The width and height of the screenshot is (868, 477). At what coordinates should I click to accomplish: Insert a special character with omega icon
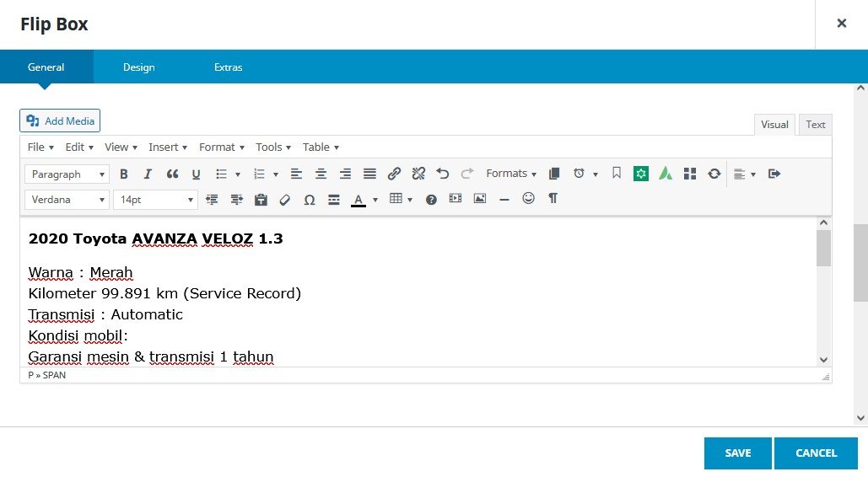click(309, 200)
